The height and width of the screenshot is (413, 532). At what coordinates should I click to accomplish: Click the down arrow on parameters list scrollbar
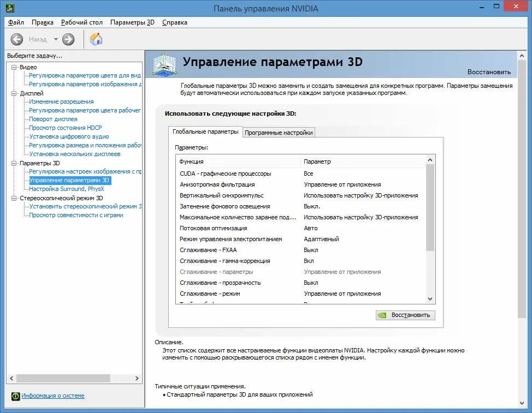click(x=430, y=298)
